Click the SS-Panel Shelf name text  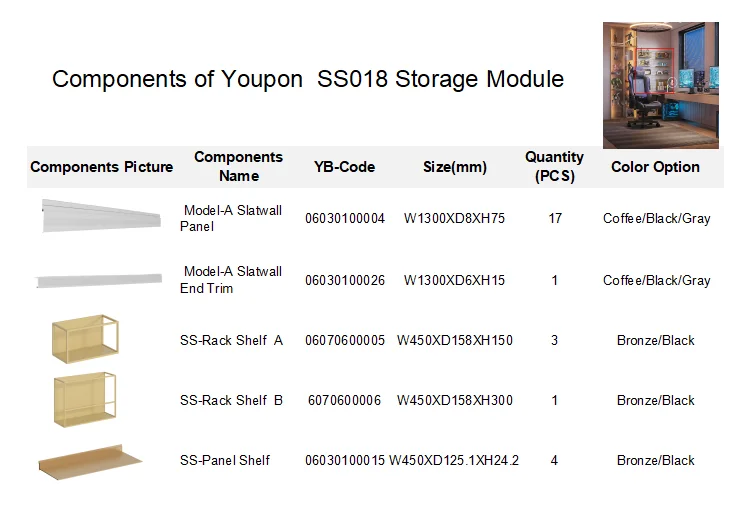pyautogui.click(x=225, y=460)
